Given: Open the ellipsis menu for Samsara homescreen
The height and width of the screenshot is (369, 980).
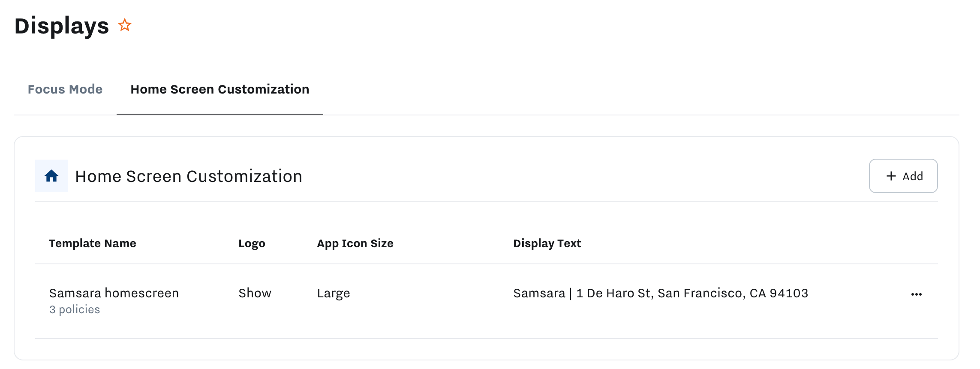Looking at the screenshot, I should point(917,293).
